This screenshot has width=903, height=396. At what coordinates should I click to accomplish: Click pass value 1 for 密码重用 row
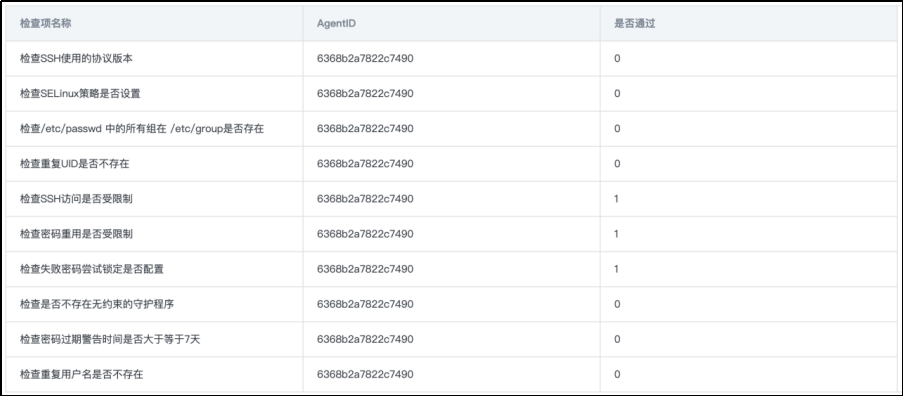tap(617, 234)
